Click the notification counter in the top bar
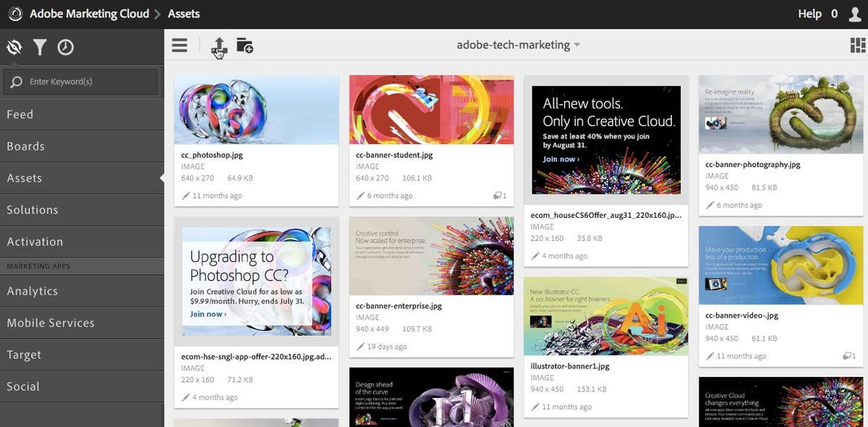 (833, 14)
